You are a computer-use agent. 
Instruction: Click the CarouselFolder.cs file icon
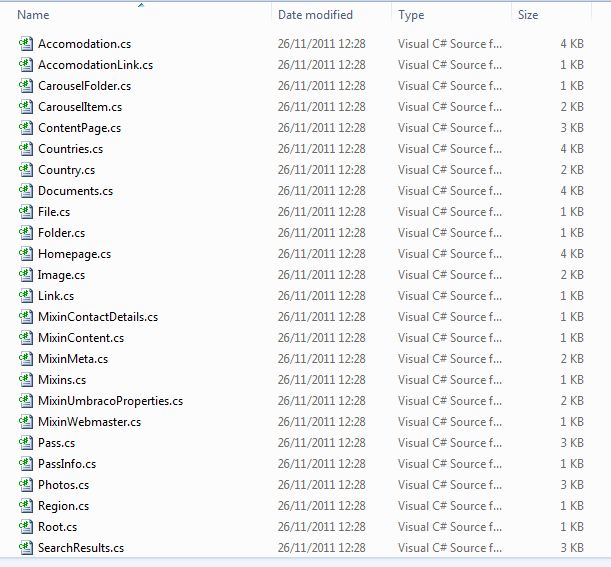pos(26,86)
